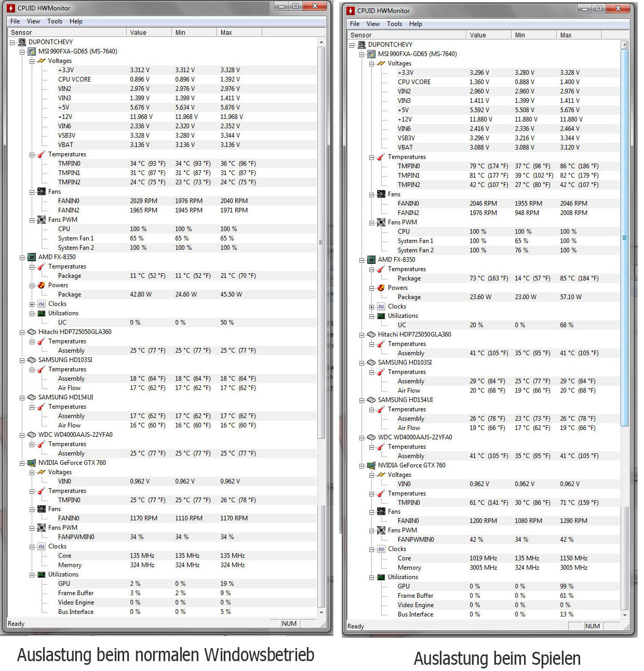Click Hitachi HDP725050GLA360 drive icon in left window
The height and width of the screenshot is (671, 644).
(x=32, y=332)
